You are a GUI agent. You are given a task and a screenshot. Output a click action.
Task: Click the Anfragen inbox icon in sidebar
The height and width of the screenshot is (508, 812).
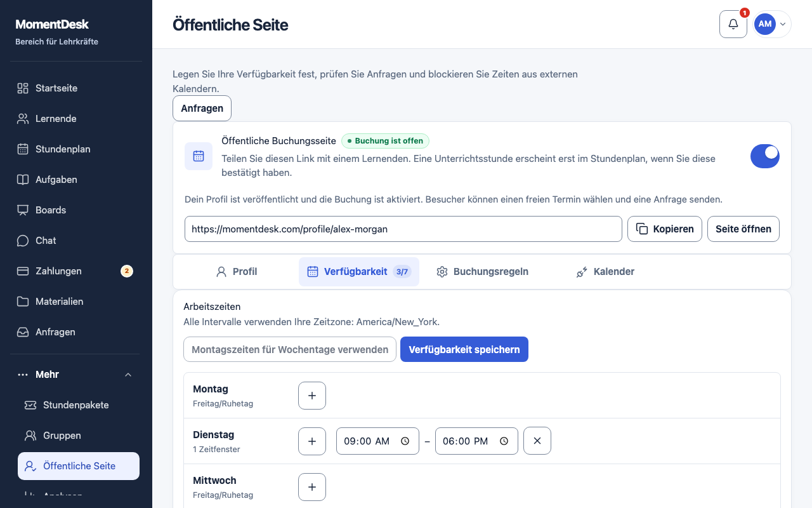(x=23, y=332)
